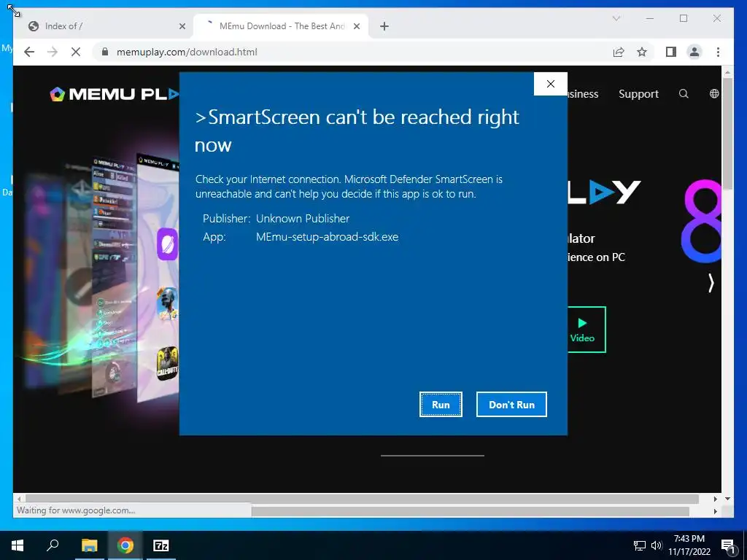Click the carousel progress indicator bar
Viewport: 747px width, 560px height.
tap(432, 456)
